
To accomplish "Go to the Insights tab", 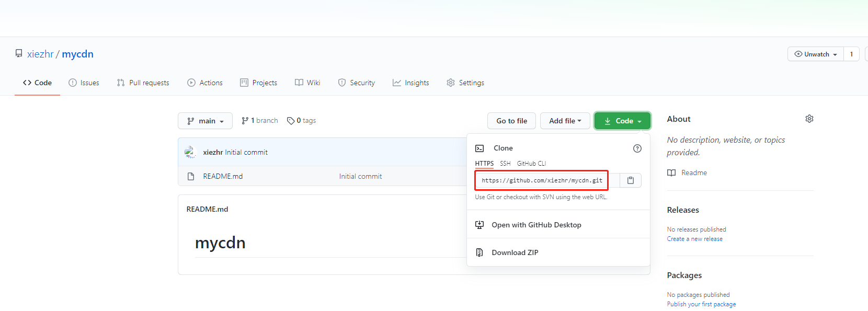I will [x=411, y=83].
